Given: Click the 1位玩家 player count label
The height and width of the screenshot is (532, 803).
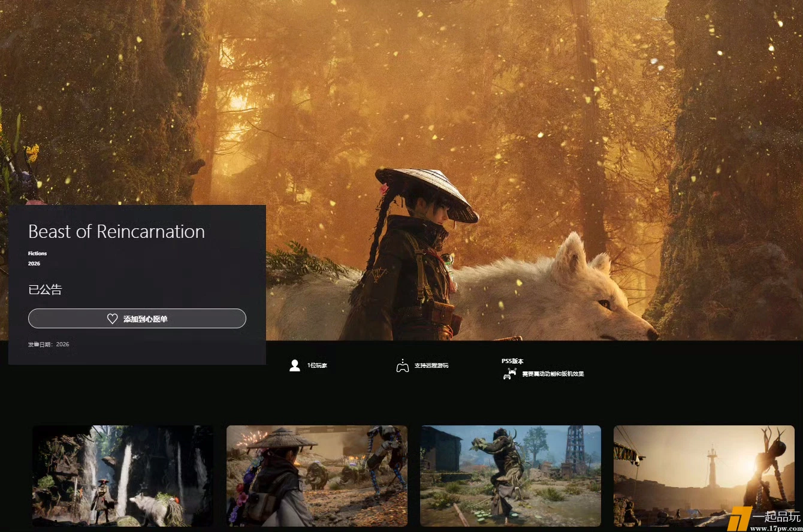Looking at the screenshot, I should coord(317,365).
